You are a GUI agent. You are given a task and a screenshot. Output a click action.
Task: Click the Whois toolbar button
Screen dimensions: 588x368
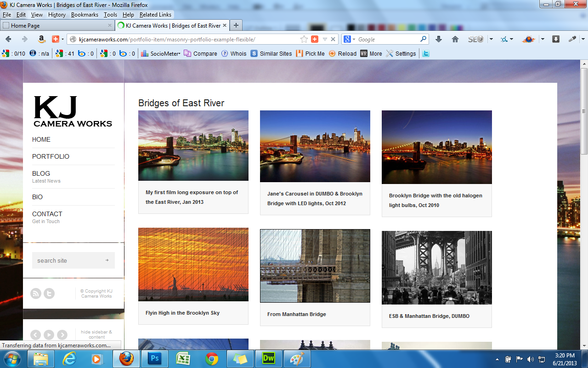point(234,53)
